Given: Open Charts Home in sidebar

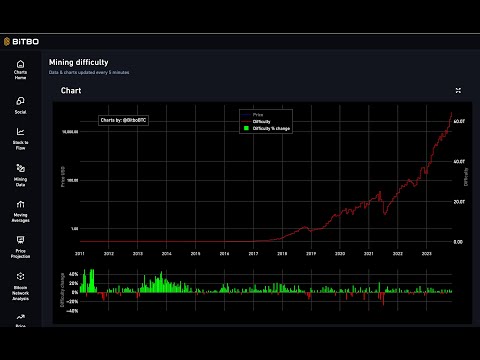Looking at the screenshot, I should pyautogui.click(x=20, y=70).
